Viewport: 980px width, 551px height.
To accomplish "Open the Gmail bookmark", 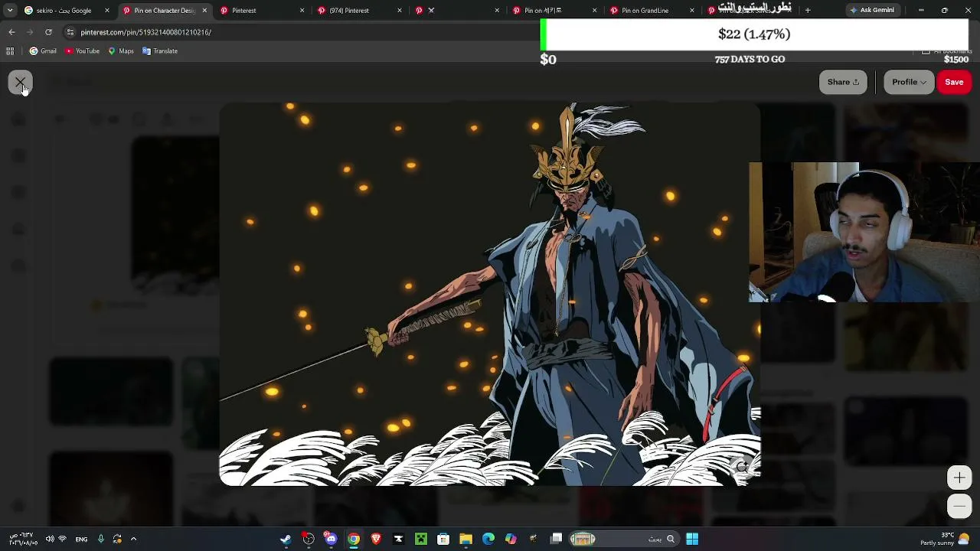I will pos(43,51).
